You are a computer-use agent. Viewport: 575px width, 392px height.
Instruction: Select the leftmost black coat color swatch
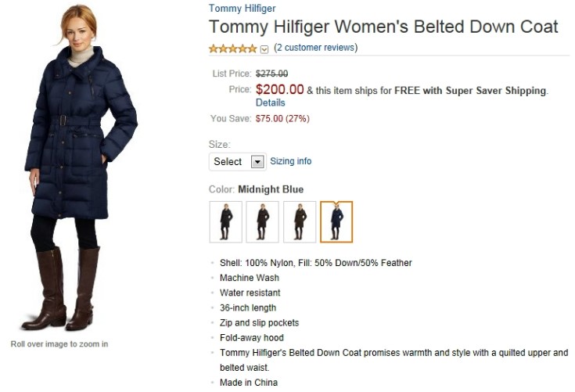tap(225, 221)
